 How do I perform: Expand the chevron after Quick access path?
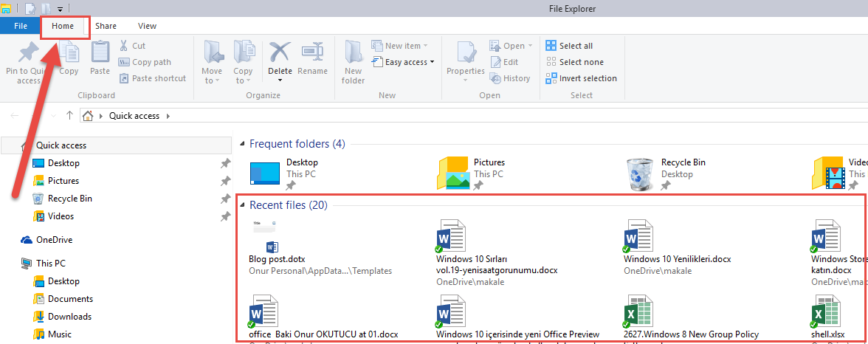click(x=168, y=117)
